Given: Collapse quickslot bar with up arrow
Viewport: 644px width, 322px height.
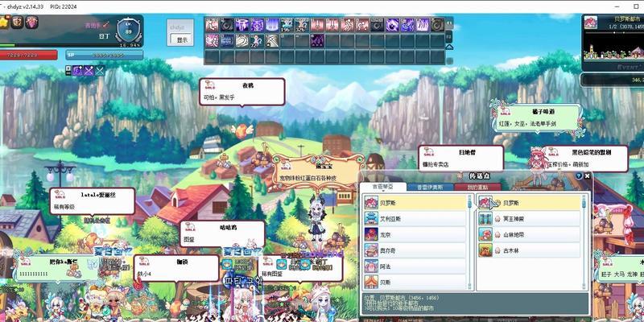Looking at the screenshot, I should [450, 47].
